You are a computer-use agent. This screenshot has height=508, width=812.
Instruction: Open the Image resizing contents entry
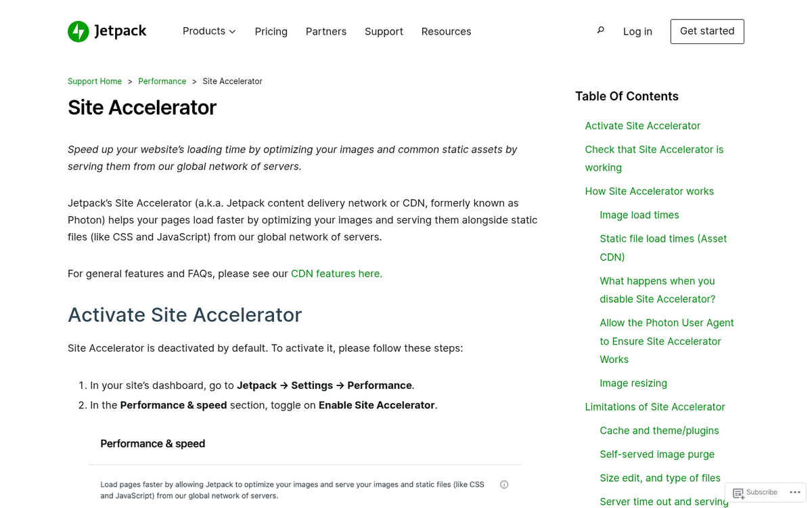click(633, 383)
